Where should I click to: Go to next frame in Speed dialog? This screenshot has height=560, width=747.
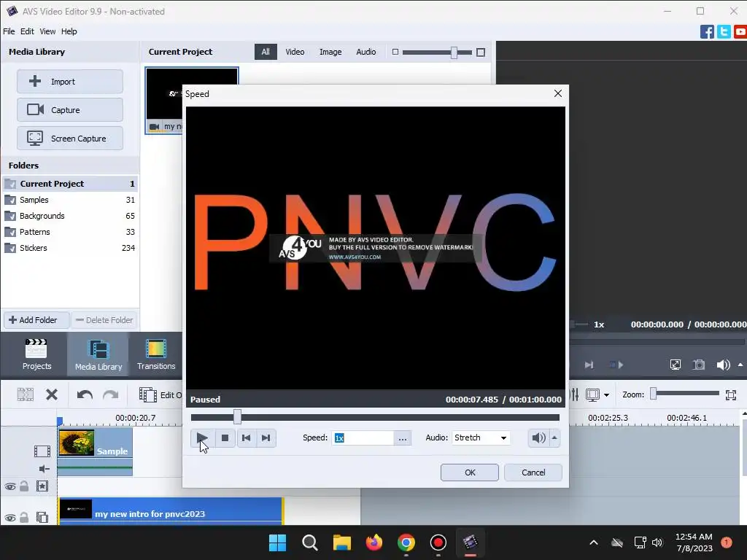coord(266,437)
